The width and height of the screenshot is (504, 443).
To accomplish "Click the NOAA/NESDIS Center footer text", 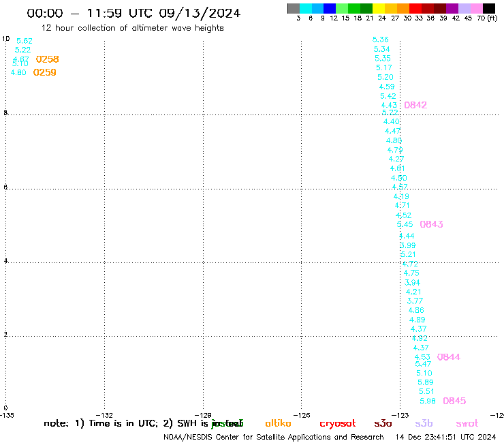I will pos(274,437).
